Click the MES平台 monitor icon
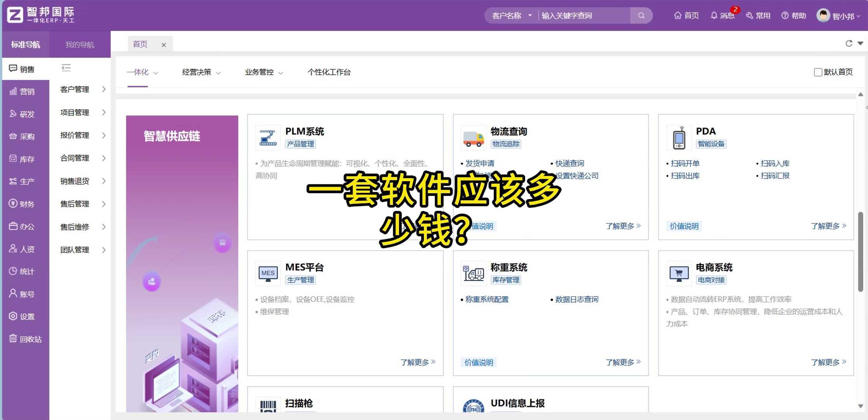The width and height of the screenshot is (868, 420). pyautogui.click(x=268, y=274)
